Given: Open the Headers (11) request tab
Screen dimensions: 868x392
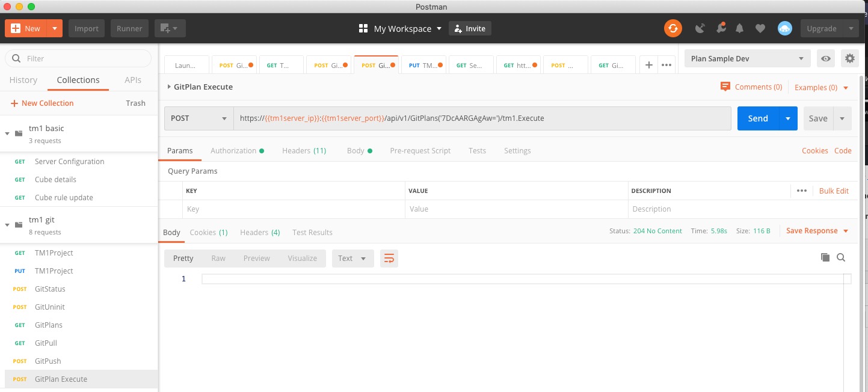Looking at the screenshot, I should [304, 150].
